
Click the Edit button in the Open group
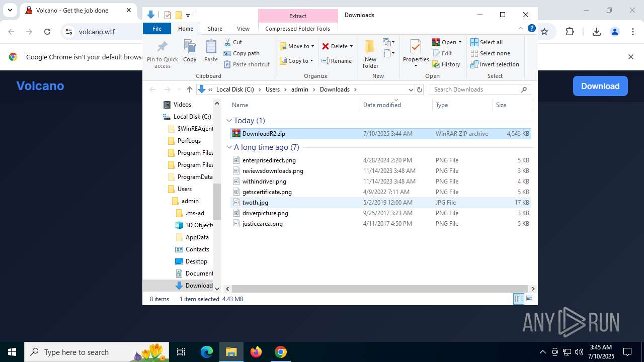click(442, 53)
